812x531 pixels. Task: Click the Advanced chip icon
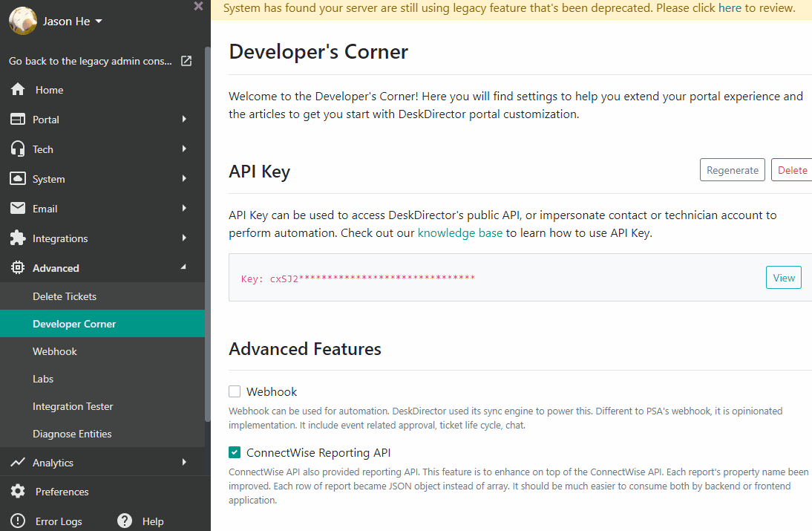[18, 268]
